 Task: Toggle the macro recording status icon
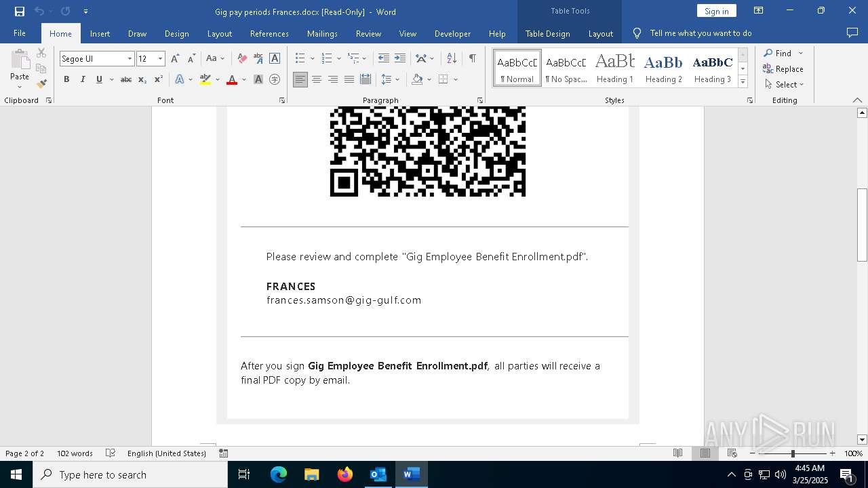[x=224, y=453]
